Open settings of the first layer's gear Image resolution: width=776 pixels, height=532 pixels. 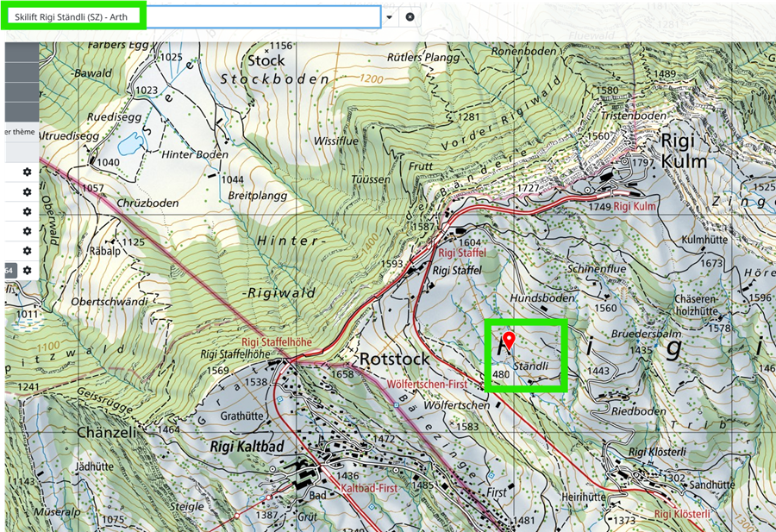(x=27, y=172)
